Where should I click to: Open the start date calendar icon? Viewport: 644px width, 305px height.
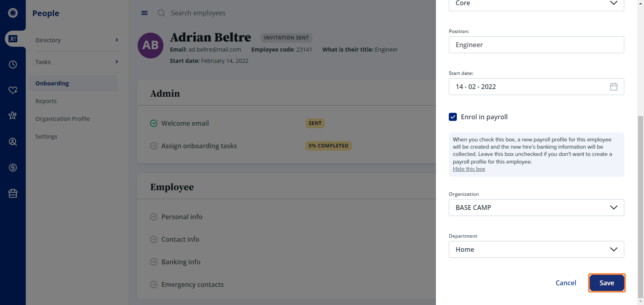tap(613, 87)
